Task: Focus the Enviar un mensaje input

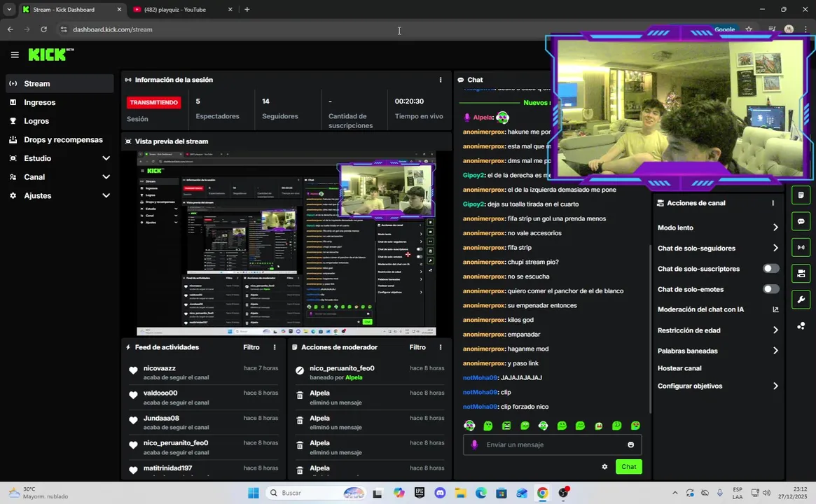Action: [552, 444]
